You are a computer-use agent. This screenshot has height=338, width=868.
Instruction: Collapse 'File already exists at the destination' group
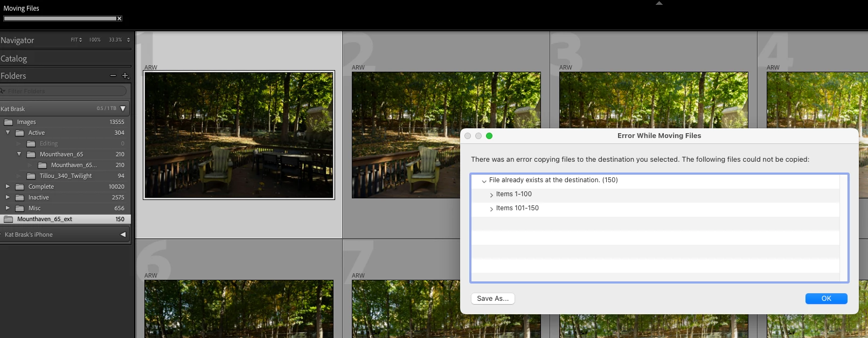[x=484, y=181]
